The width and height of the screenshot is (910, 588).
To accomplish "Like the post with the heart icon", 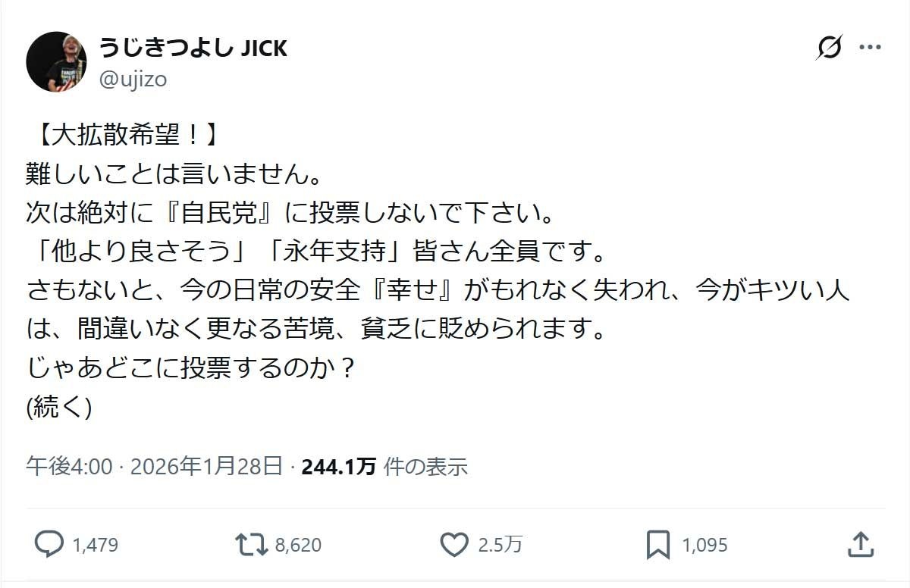I will point(454,544).
